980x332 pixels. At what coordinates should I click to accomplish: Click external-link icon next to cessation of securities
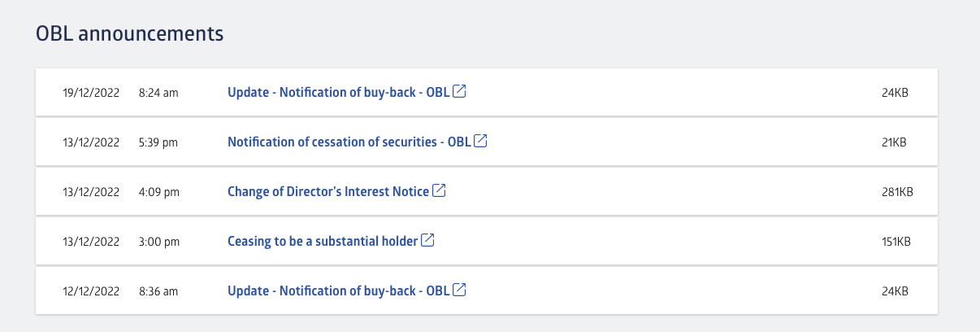480,141
